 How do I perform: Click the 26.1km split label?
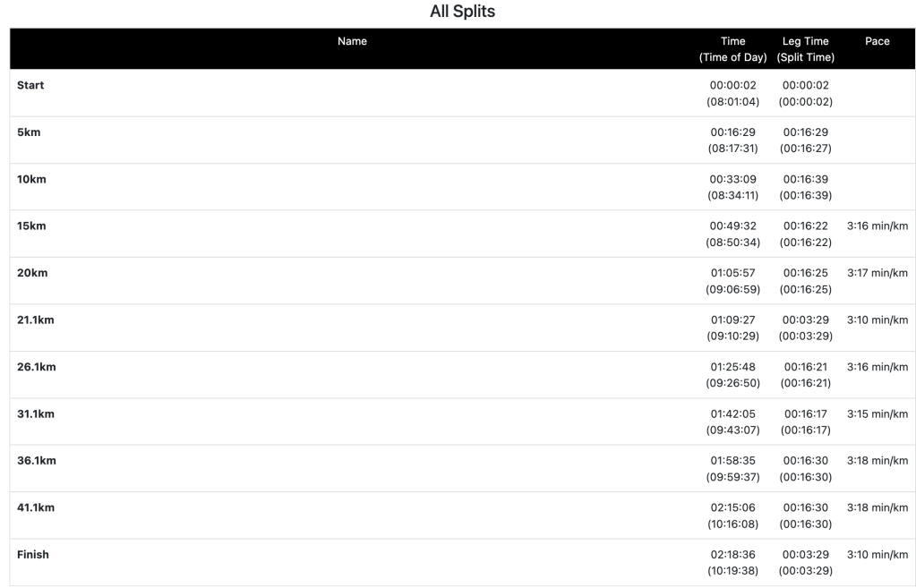click(36, 367)
